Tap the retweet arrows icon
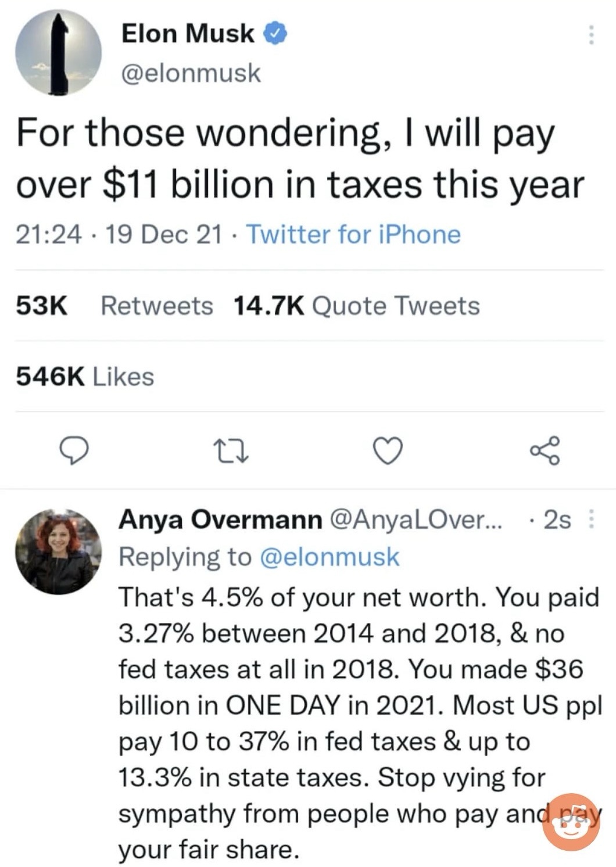Image resolution: width=616 pixels, height=867 pixels. [232, 452]
